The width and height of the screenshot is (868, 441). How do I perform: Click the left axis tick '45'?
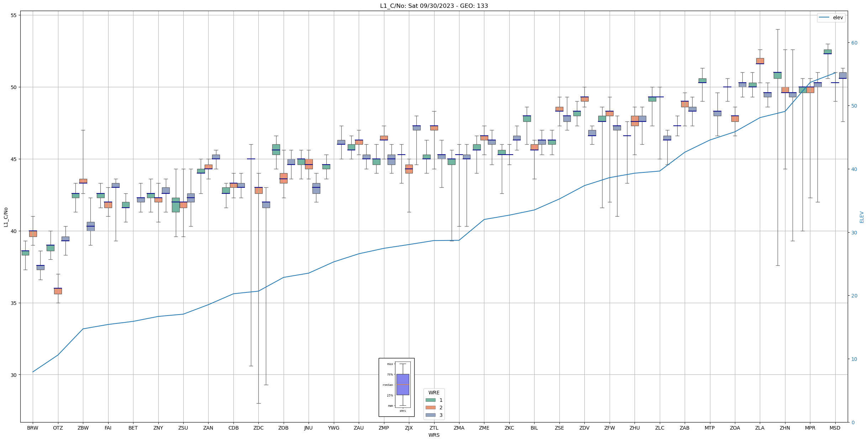(15, 159)
